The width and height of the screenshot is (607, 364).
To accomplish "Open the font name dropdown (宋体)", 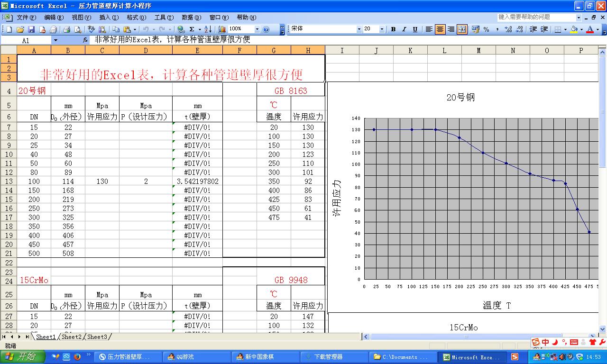I will tap(359, 29).
